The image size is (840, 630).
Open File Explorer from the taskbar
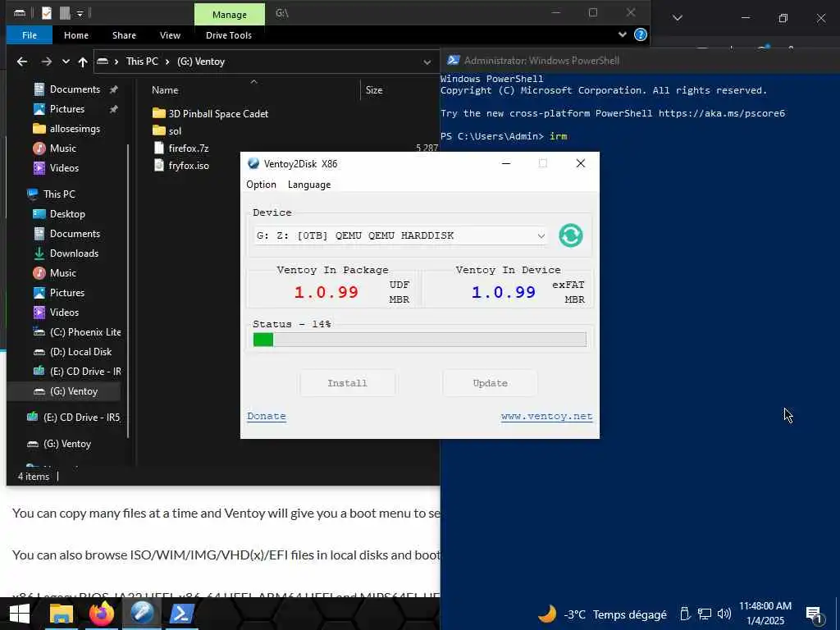coord(61,614)
